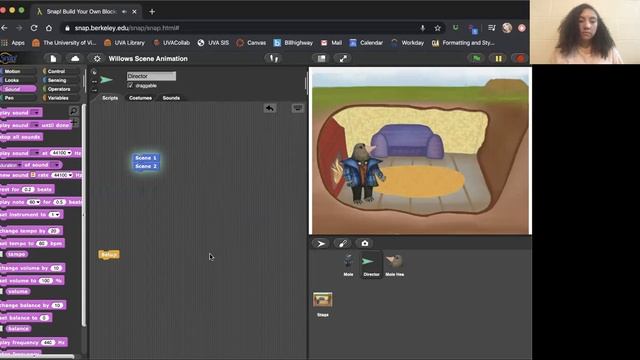This screenshot has height=360, width=640.
Task: Navigate back in the browser
Action: pos(4,28)
